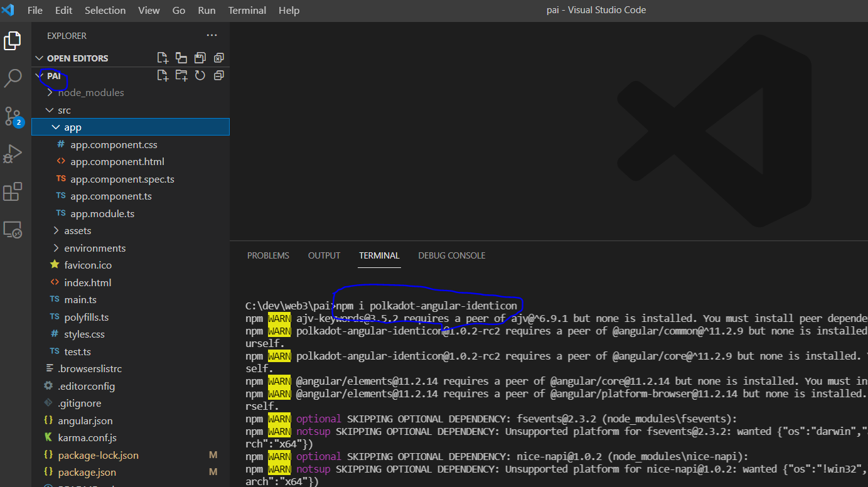Open the Help menu
The image size is (868, 487).
click(x=289, y=10)
